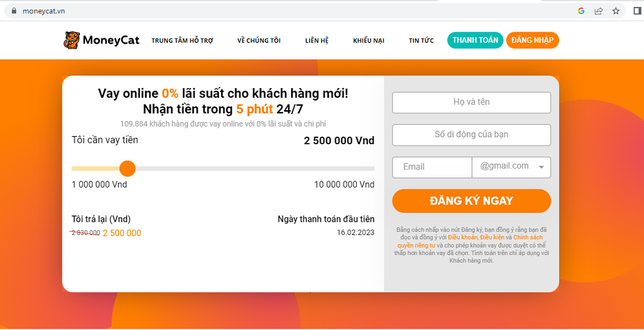
Task: Click the padlock icon in address bar
Action: (x=14, y=11)
